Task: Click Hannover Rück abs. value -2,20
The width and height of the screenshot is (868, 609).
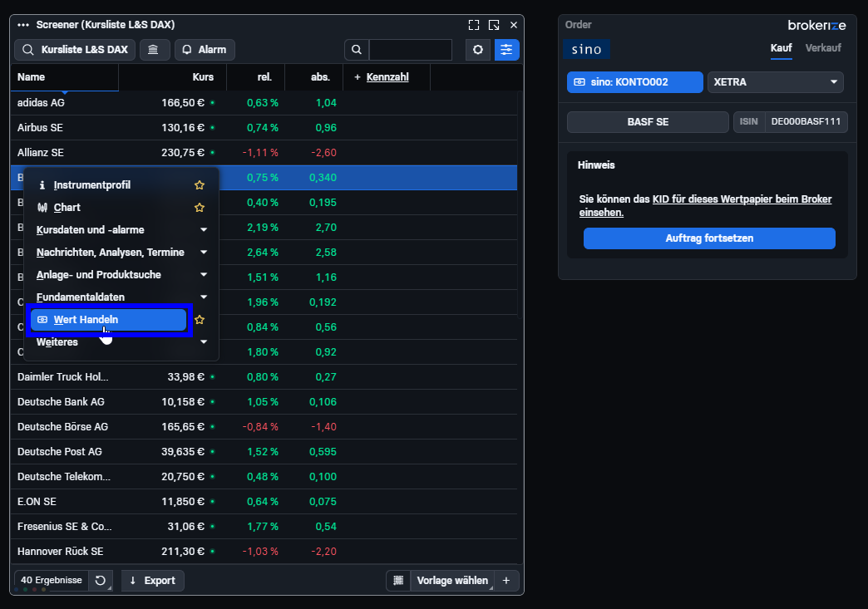Action: 324,552
